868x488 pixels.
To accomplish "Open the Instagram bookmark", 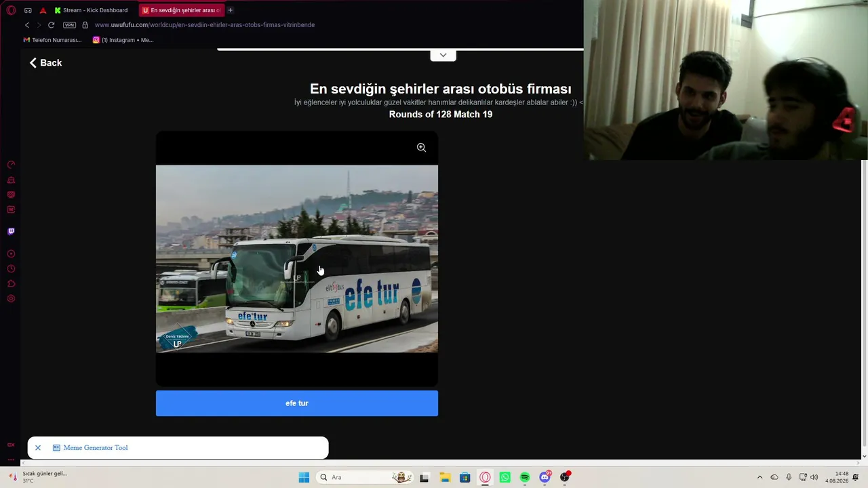I will 123,40.
